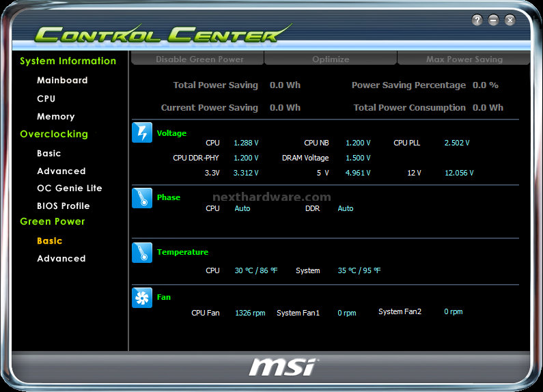Click Max Power Saving button
Image resolution: width=543 pixels, height=392 pixels.
(x=464, y=59)
